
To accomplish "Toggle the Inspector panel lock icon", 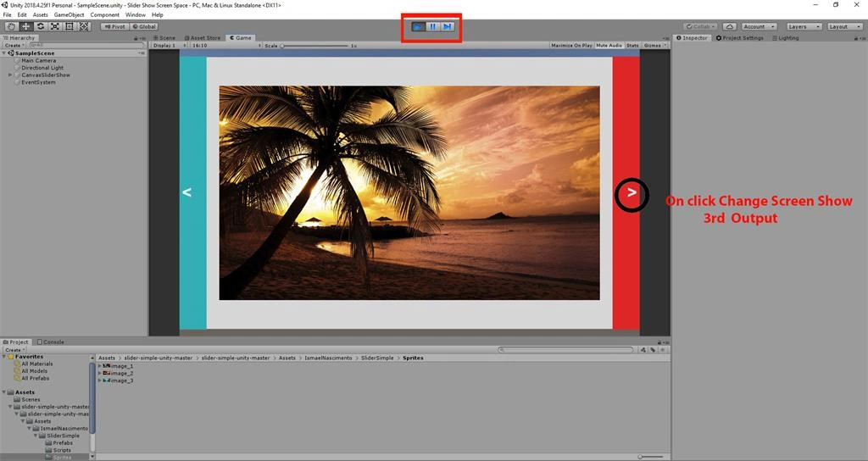I will [x=856, y=38].
